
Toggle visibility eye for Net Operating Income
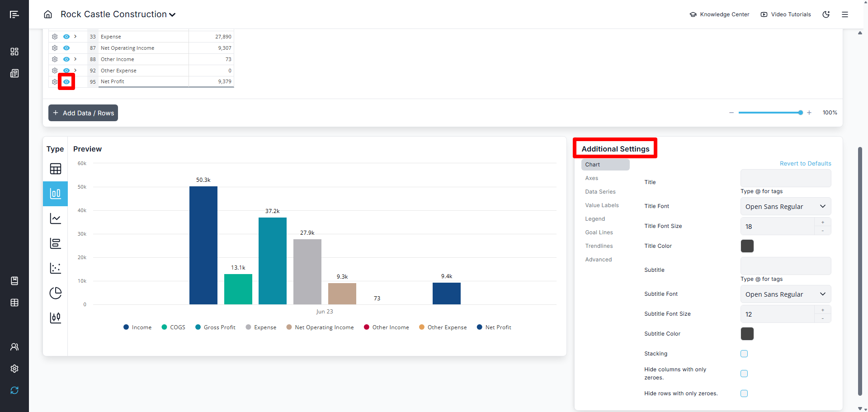66,48
